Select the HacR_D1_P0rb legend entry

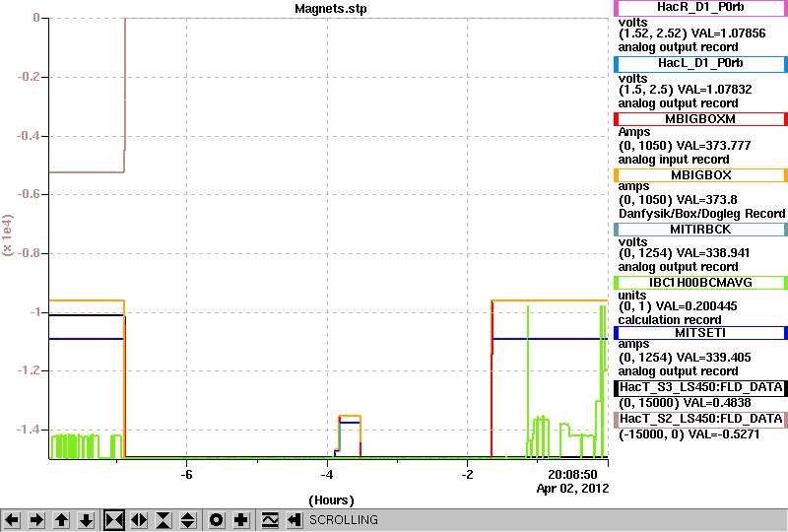point(700,8)
